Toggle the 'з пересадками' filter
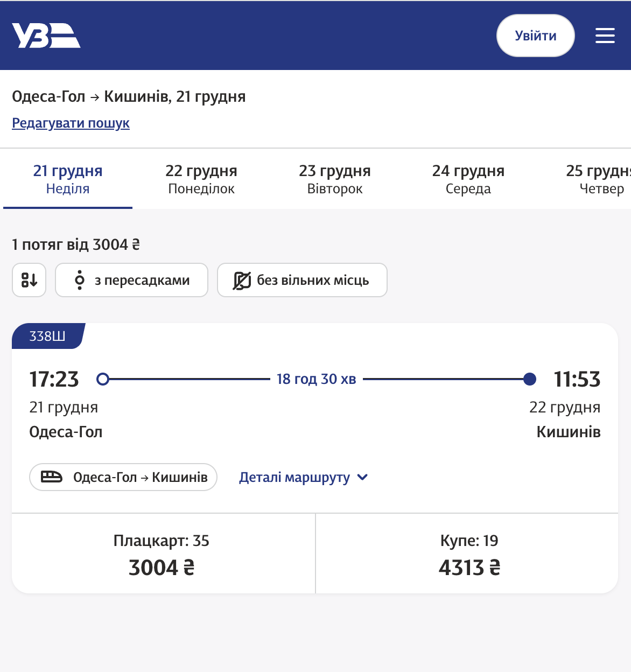Image resolution: width=631 pixels, height=672 pixels. [131, 280]
